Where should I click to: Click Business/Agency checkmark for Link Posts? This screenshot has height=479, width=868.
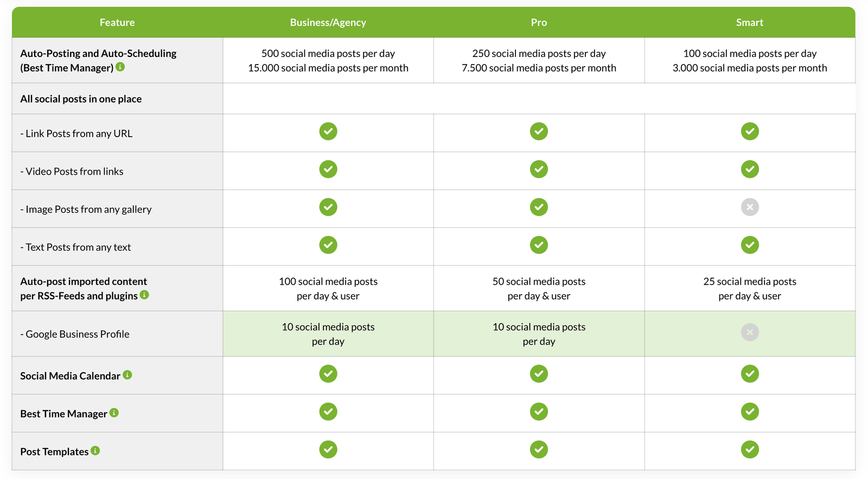click(x=328, y=131)
